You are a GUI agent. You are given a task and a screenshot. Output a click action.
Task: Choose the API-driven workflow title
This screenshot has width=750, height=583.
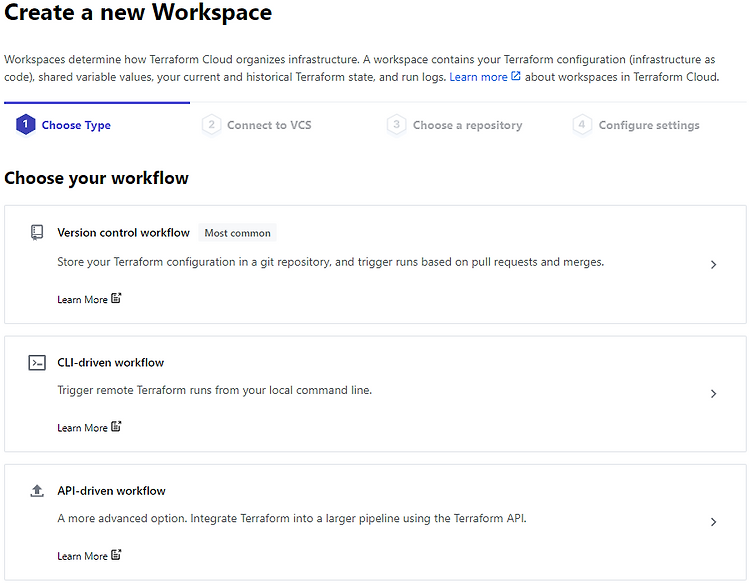point(111,491)
